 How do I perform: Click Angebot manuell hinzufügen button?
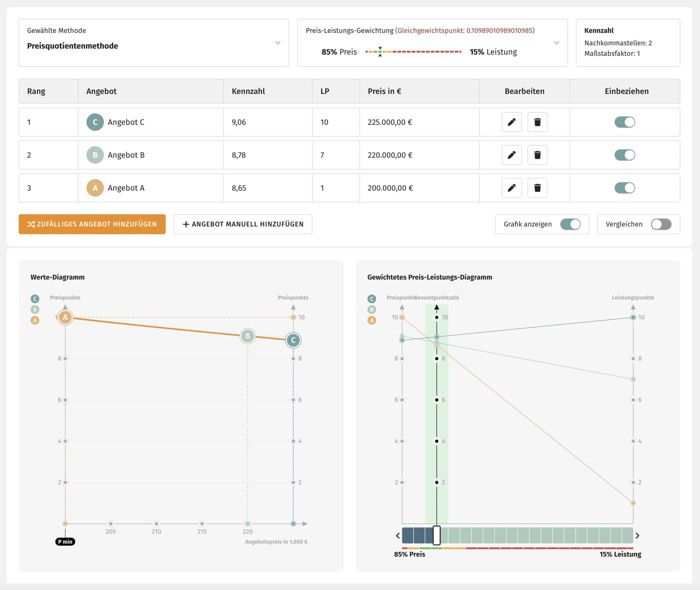coord(243,224)
